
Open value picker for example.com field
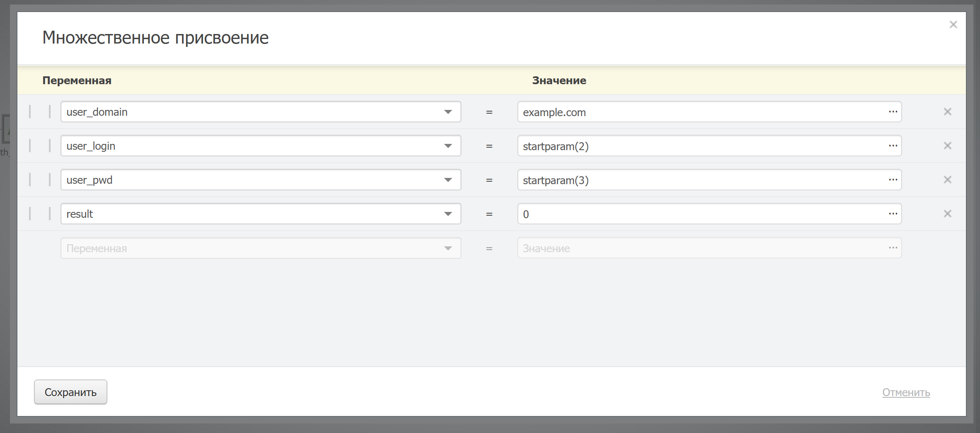[x=893, y=112]
